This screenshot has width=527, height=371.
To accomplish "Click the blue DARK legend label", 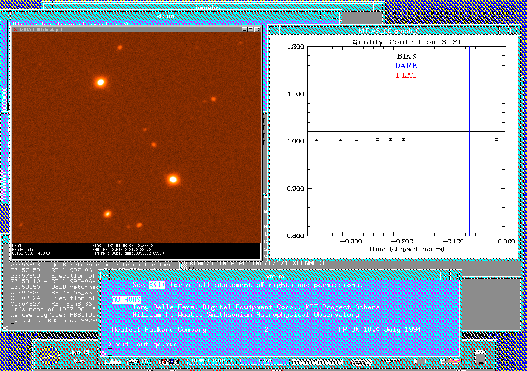I will [x=406, y=66].
